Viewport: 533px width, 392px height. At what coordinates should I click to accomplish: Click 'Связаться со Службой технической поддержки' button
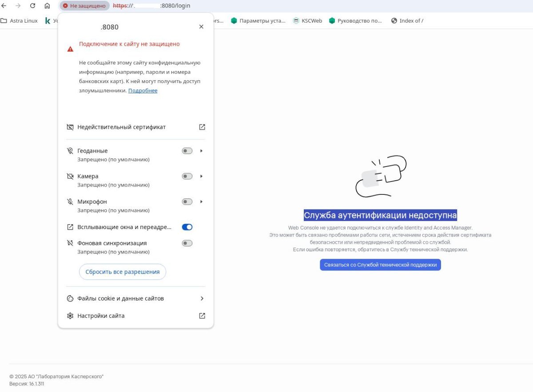[x=380, y=265]
